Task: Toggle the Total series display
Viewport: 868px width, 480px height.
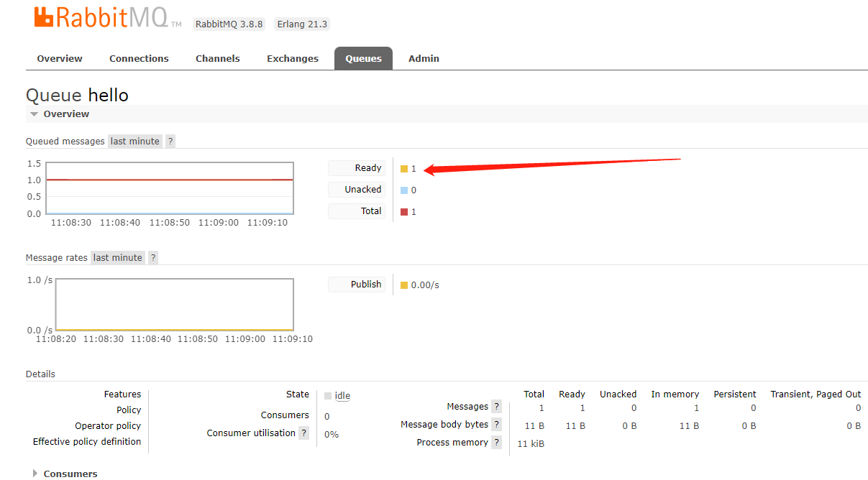Action: (357, 211)
